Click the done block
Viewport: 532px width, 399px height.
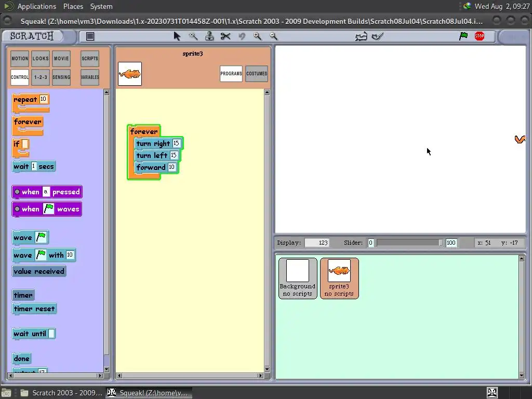coord(21,358)
